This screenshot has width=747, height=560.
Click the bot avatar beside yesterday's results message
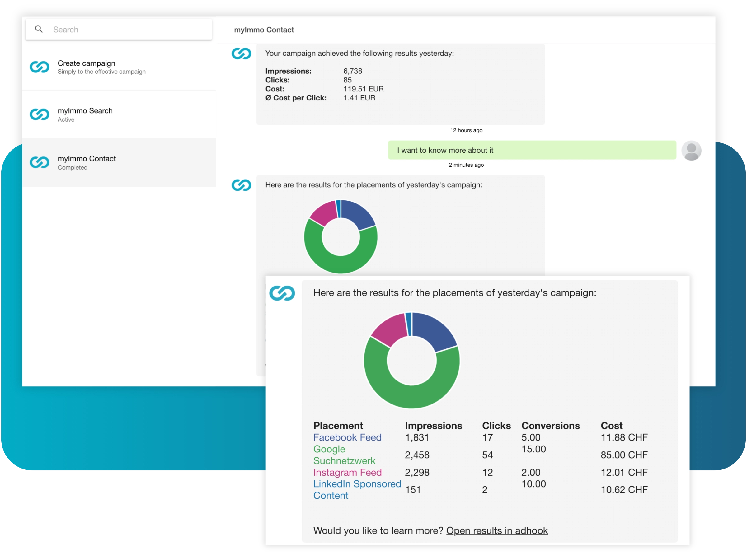[241, 54]
